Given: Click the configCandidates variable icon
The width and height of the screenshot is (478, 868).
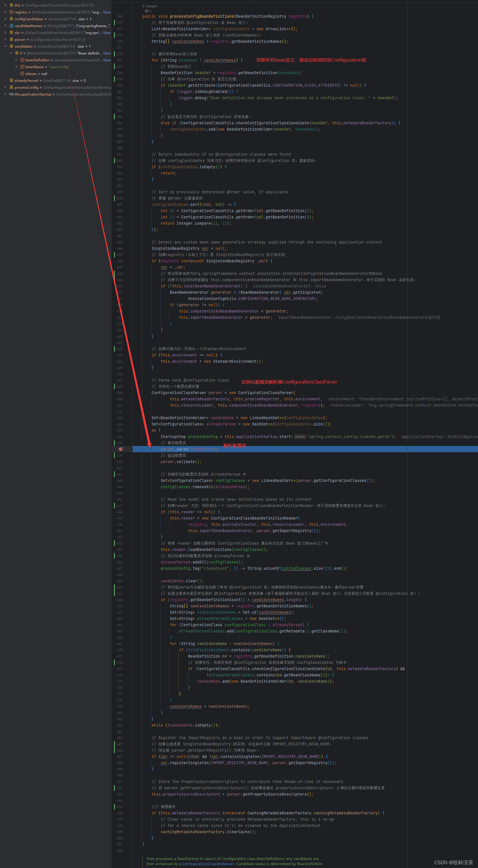Looking at the screenshot, I should [11, 19].
